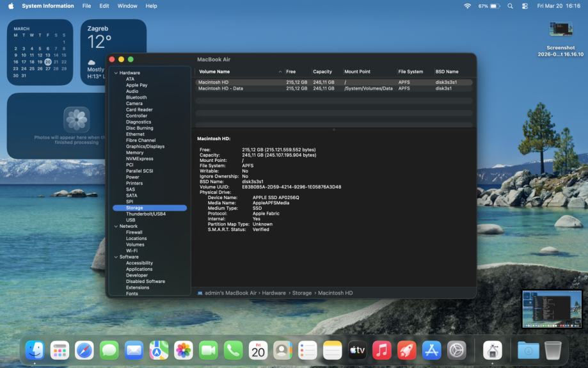Click the Photos app dock icon
The height and width of the screenshot is (368, 588).
tap(184, 350)
